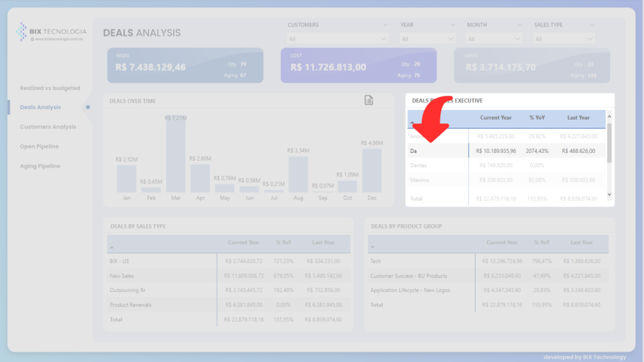This screenshot has height=362, width=644.
Task: Click the scroll-down arrow in the Sales Executive table
Action: [609, 195]
